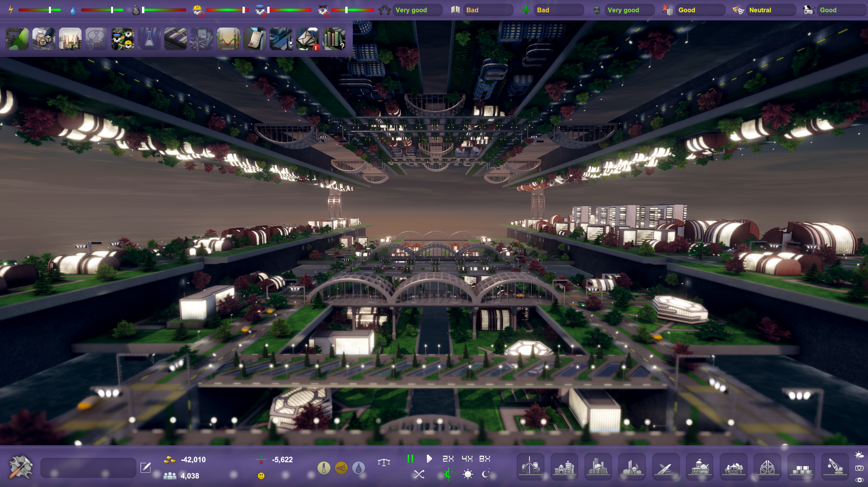Set simulation speed to 8X
Viewport: 868px width, 487px height.
484,459
